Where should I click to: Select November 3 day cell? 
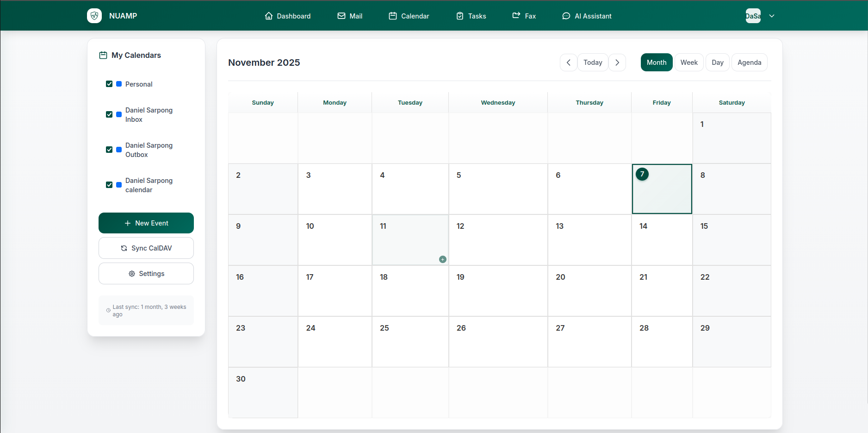tap(335, 189)
